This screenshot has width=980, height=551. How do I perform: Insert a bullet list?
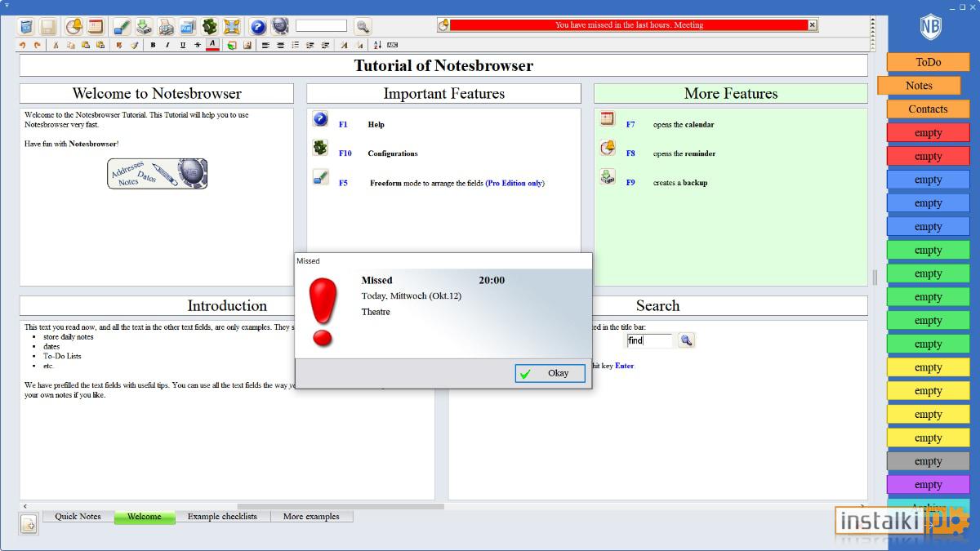(x=295, y=45)
